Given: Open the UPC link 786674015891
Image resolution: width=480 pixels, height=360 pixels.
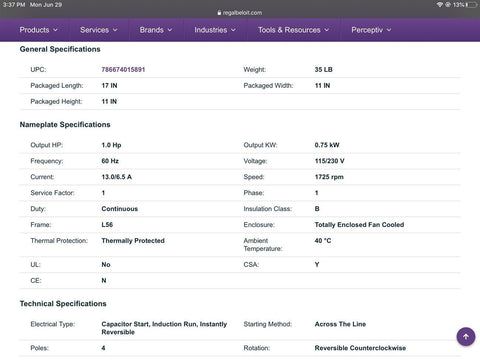Looking at the screenshot, I should (123, 70).
